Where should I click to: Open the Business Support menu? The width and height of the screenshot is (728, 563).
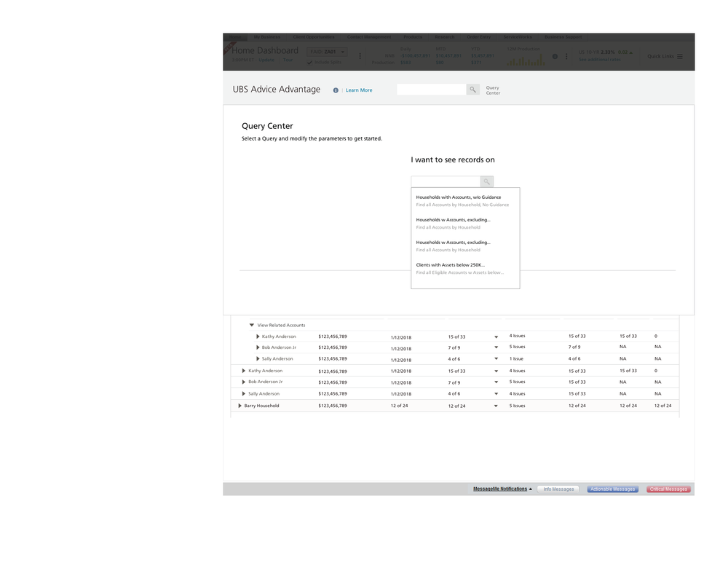pyautogui.click(x=563, y=37)
